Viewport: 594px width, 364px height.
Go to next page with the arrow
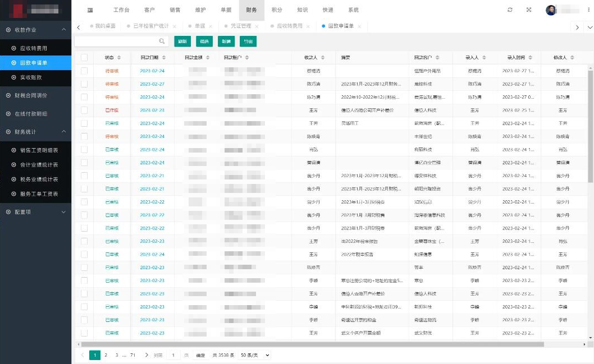click(x=147, y=355)
